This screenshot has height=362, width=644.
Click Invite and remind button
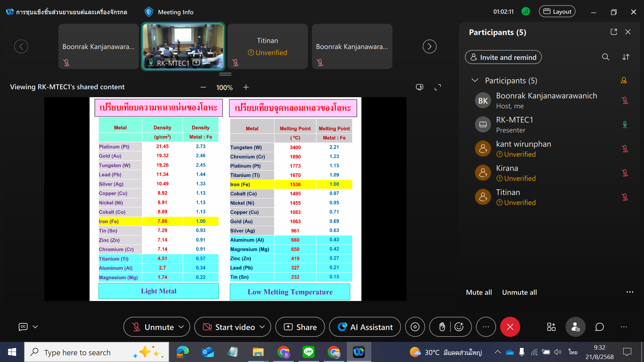point(503,57)
